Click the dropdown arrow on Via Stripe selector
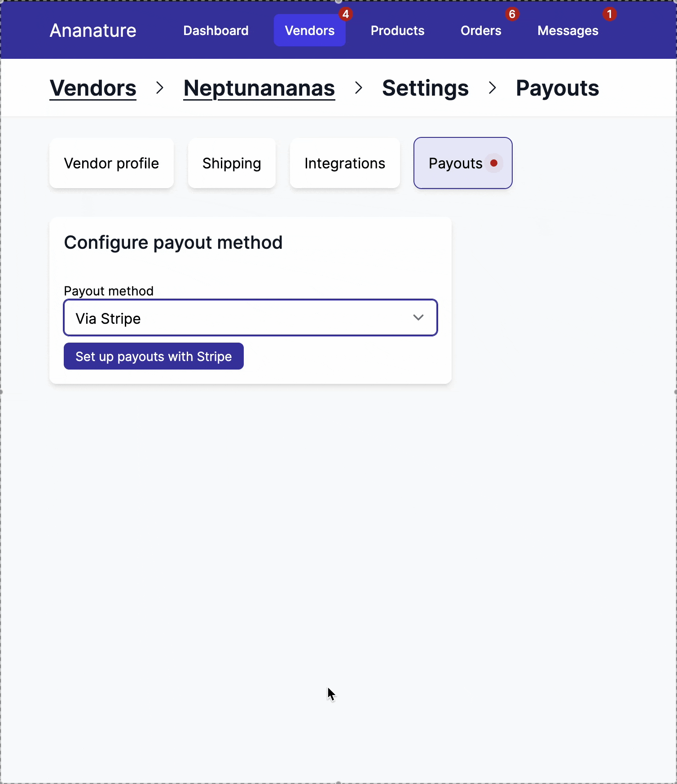The width and height of the screenshot is (677, 784). (x=418, y=317)
